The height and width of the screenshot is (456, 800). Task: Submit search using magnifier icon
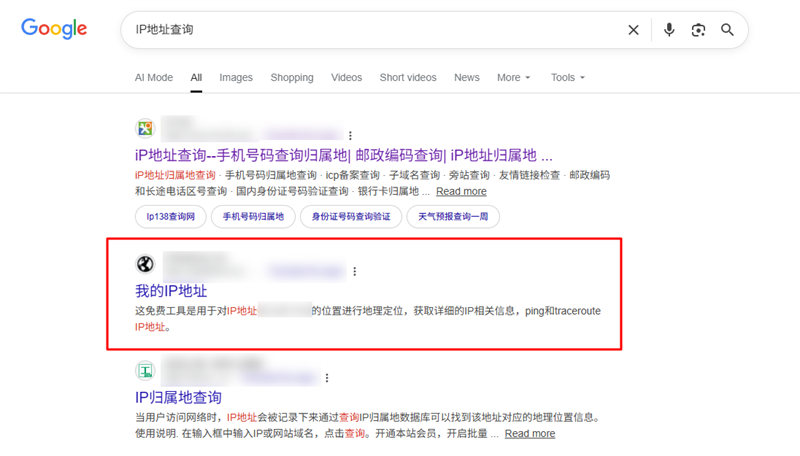tap(727, 30)
